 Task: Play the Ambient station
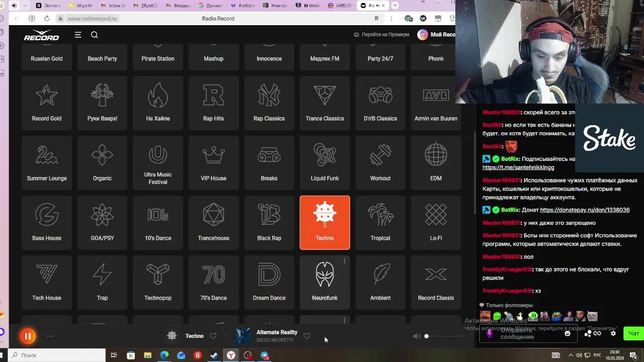(x=380, y=282)
